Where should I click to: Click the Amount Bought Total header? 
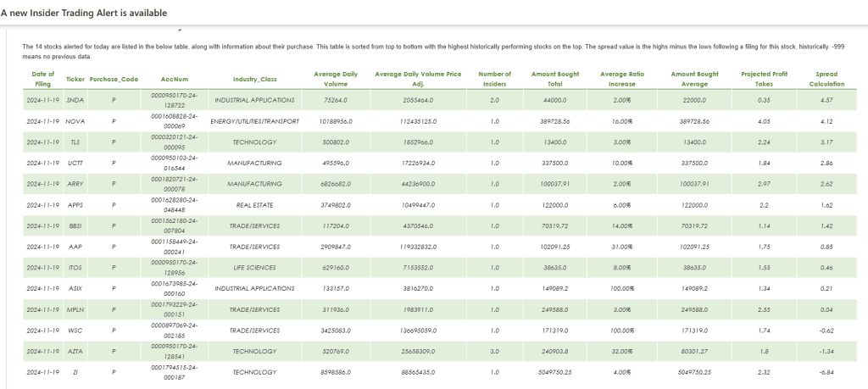click(x=555, y=79)
